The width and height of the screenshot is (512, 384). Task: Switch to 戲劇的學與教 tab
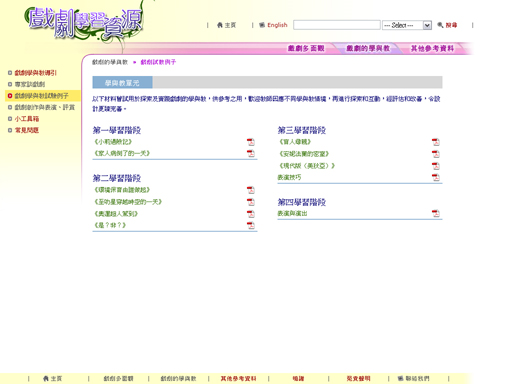pos(368,49)
